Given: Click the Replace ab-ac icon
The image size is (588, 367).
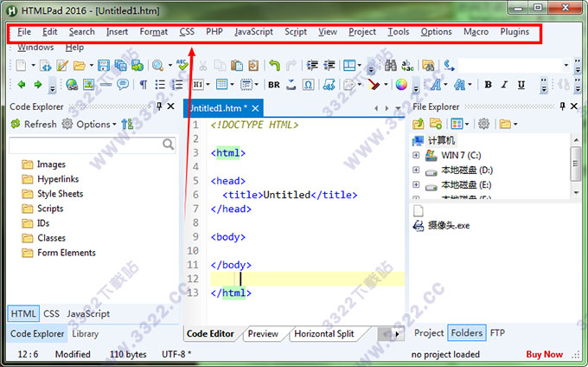Looking at the screenshot, I should pos(407,66).
